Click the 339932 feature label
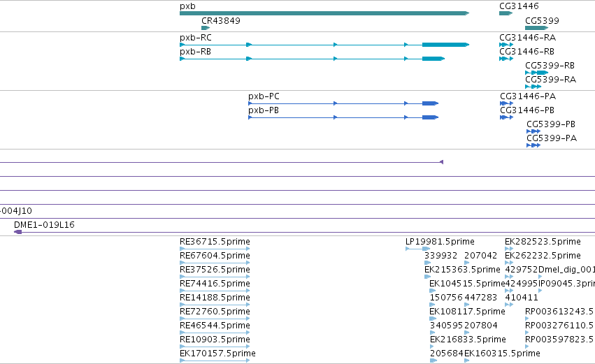This screenshot has height=364, width=595. (440, 256)
